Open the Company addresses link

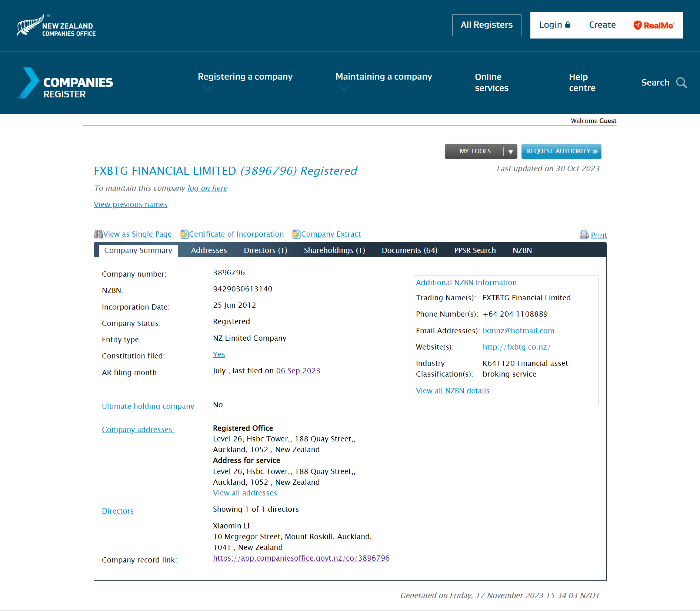point(138,430)
